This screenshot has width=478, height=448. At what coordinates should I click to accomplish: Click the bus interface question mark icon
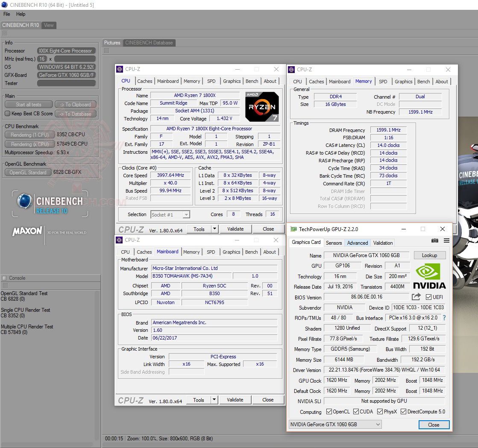444,318
